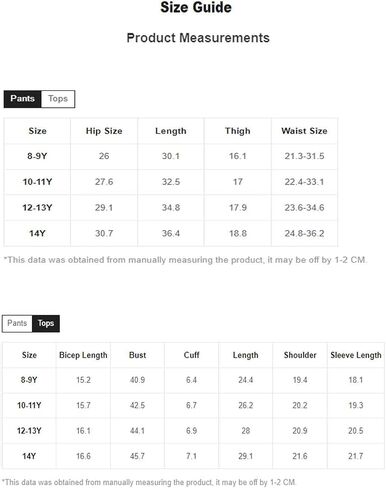Click bust value 45.7 for 14Y
Viewport: 386px width, 488px height.
click(137, 456)
